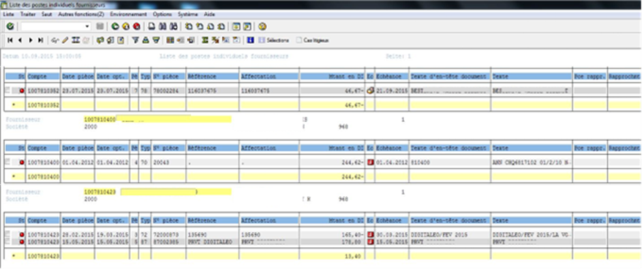Image resolution: width=644 pixels, height=271 pixels.
Task: Tick the checkbox for row 72000873
Action: click(x=7, y=234)
